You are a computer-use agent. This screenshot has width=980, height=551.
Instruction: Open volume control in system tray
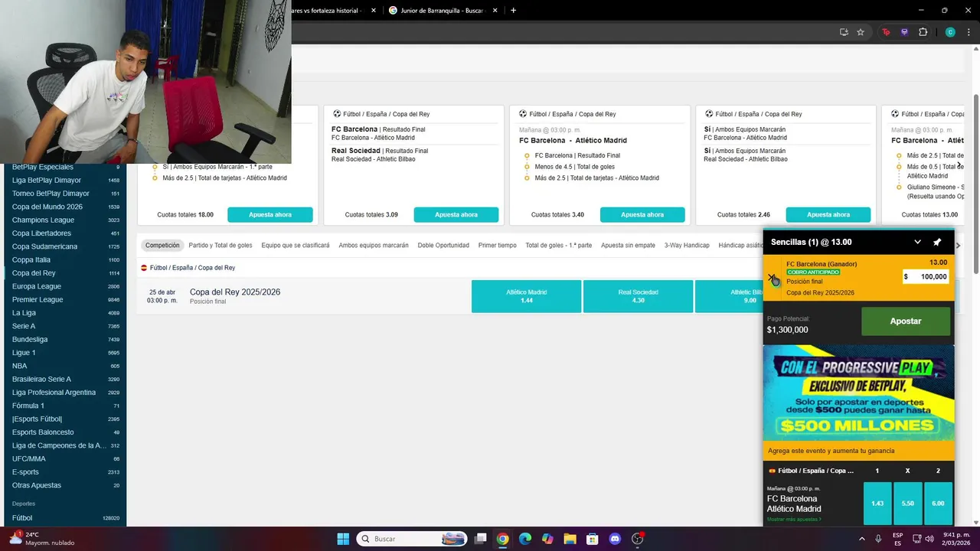[x=929, y=539]
